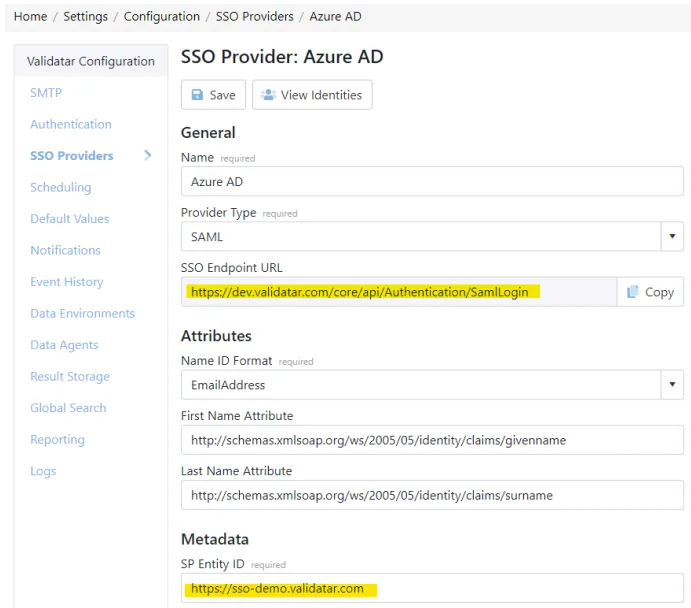Select SSO Providers in the sidebar
This screenshot has width=691, height=608.
pos(72,156)
